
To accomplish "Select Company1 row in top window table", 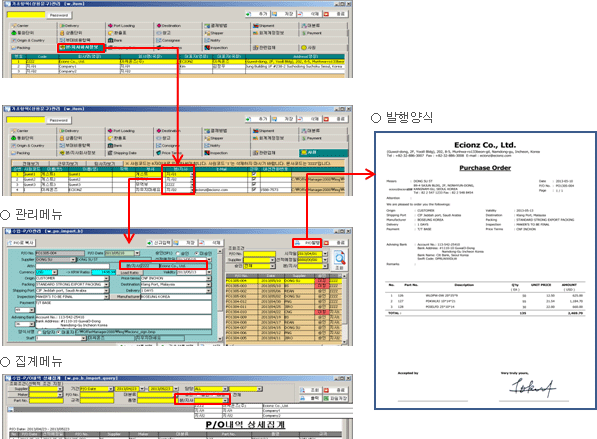I will coord(178,66).
